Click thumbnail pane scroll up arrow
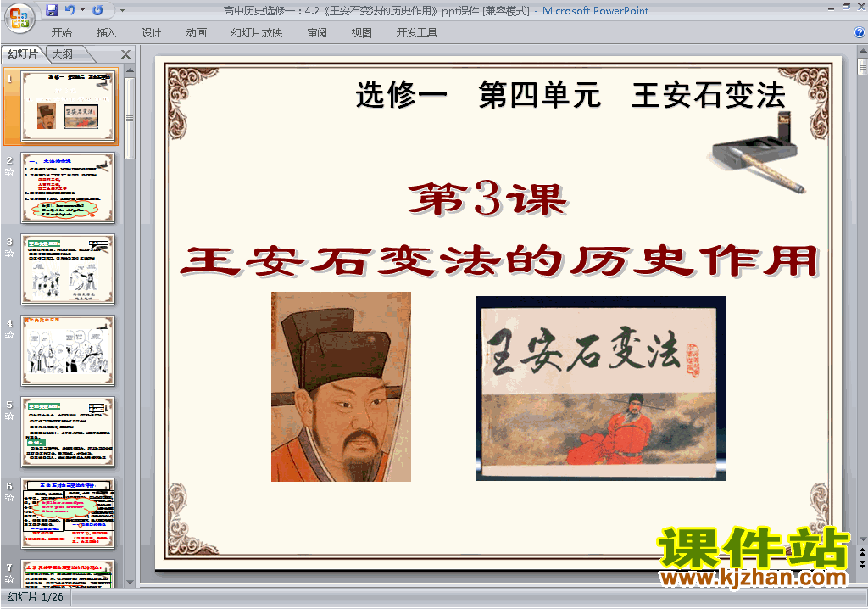The image size is (868, 609). [130, 70]
